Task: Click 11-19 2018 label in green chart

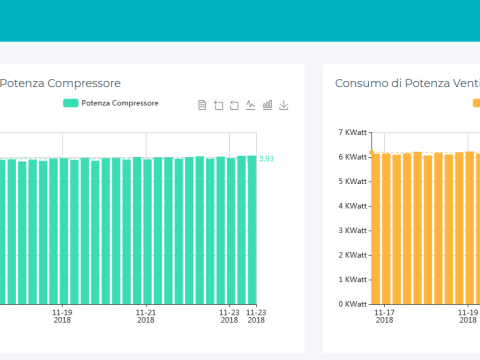Action: (62, 316)
